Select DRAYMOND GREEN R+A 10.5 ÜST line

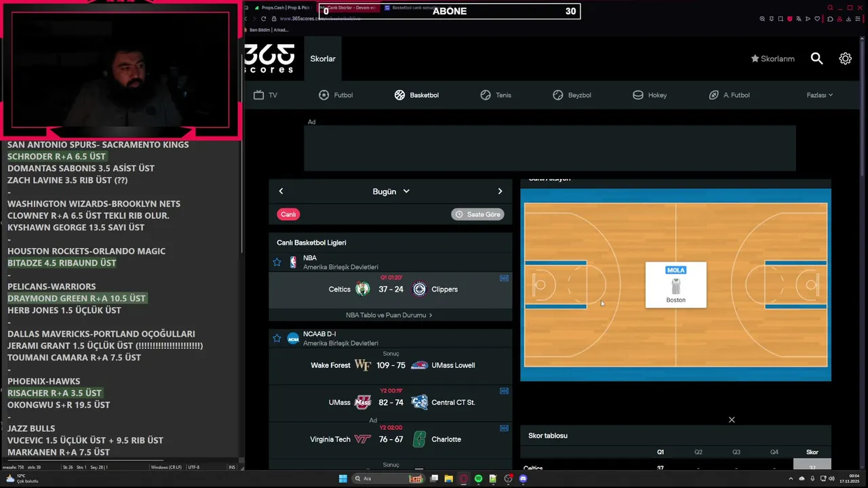pos(77,298)
